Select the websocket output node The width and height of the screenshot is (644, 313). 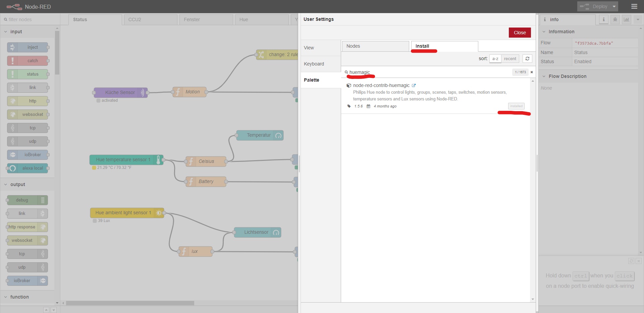28,240
